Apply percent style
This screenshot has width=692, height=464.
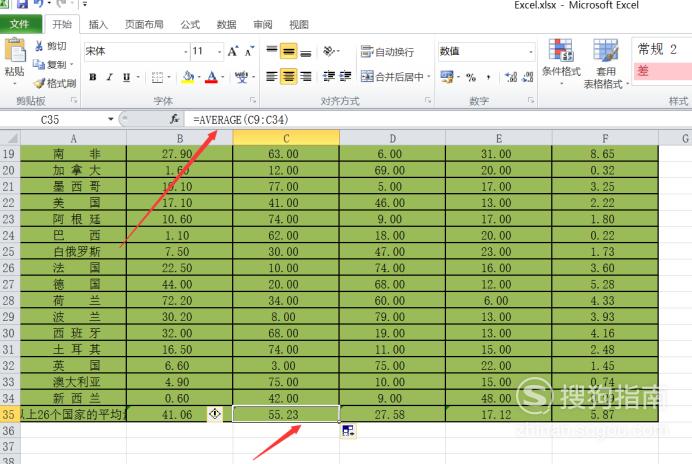[x=471, y=78]
